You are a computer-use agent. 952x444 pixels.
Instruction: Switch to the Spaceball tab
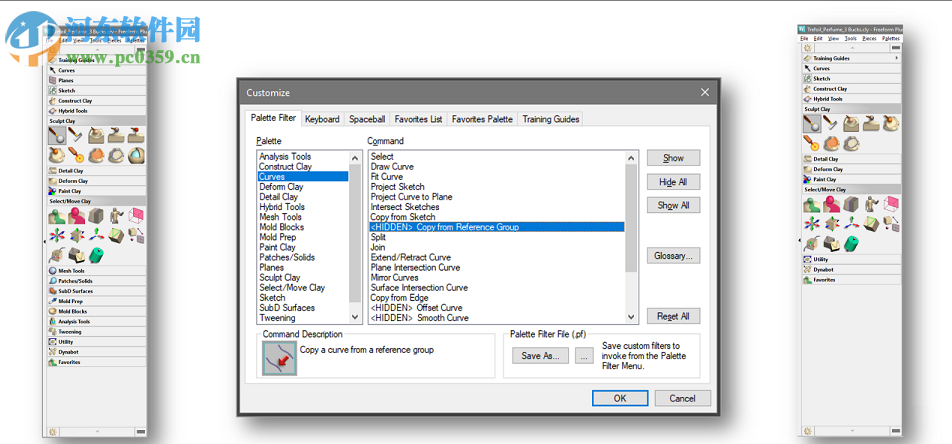coord(367,119)
